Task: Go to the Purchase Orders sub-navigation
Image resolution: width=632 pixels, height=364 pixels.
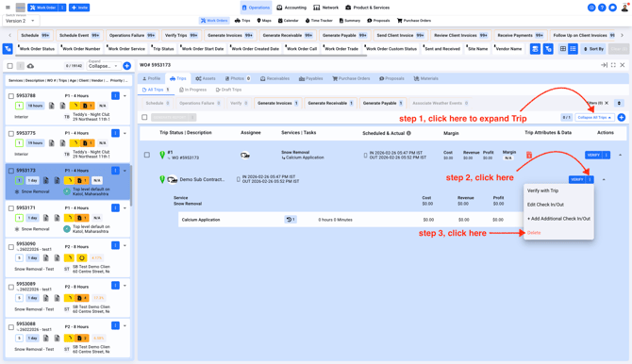Action: (x=414, y=21)
